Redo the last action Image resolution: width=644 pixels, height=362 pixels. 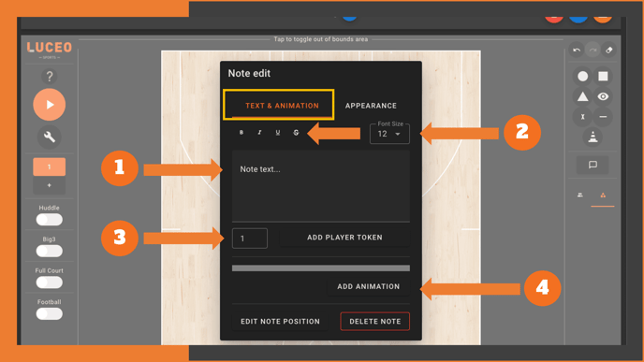593,51
